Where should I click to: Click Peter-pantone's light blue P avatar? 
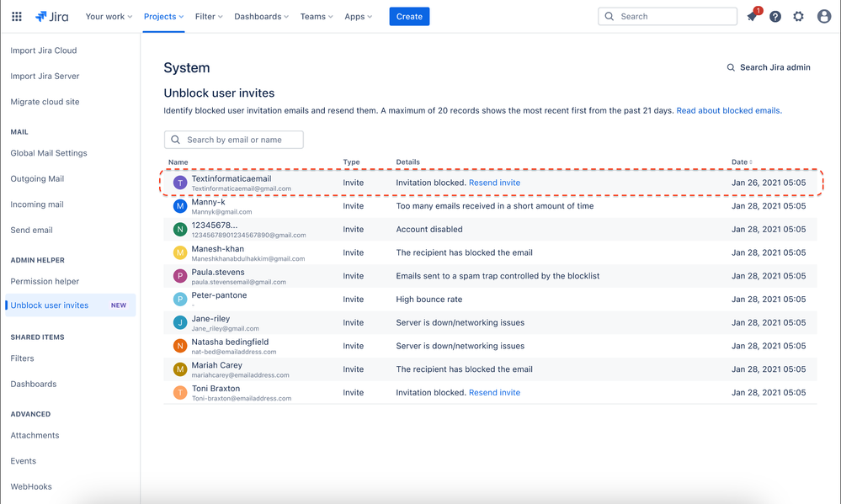[179, 300]
